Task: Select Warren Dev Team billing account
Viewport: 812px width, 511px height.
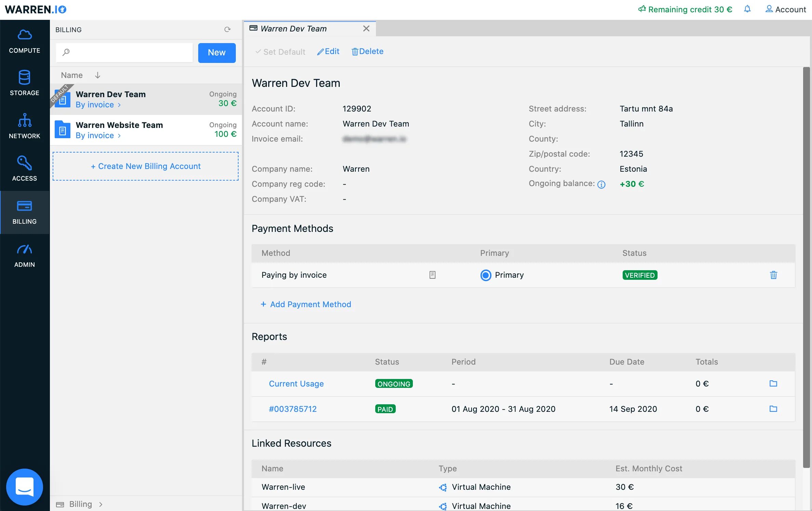Action: (146, 99)
